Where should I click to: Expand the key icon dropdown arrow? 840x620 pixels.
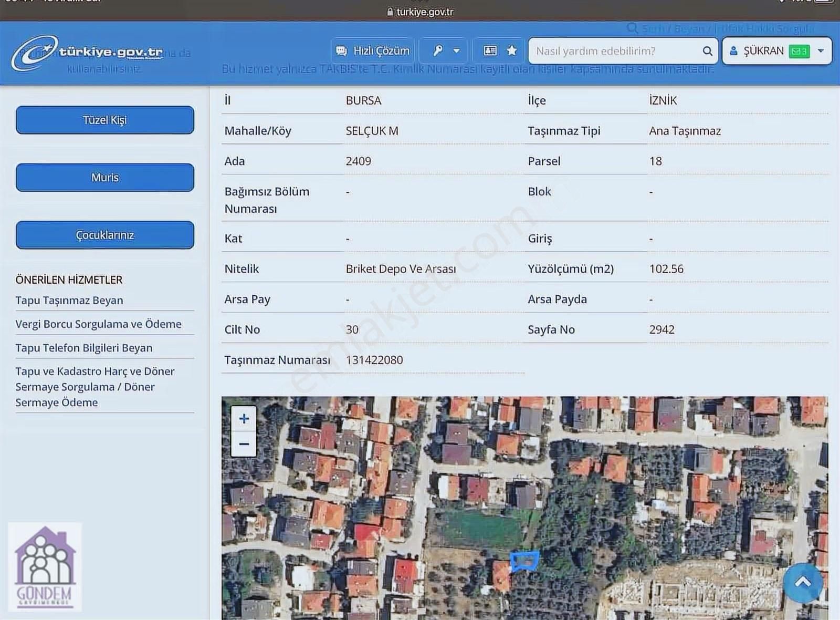tap(456, 51)
